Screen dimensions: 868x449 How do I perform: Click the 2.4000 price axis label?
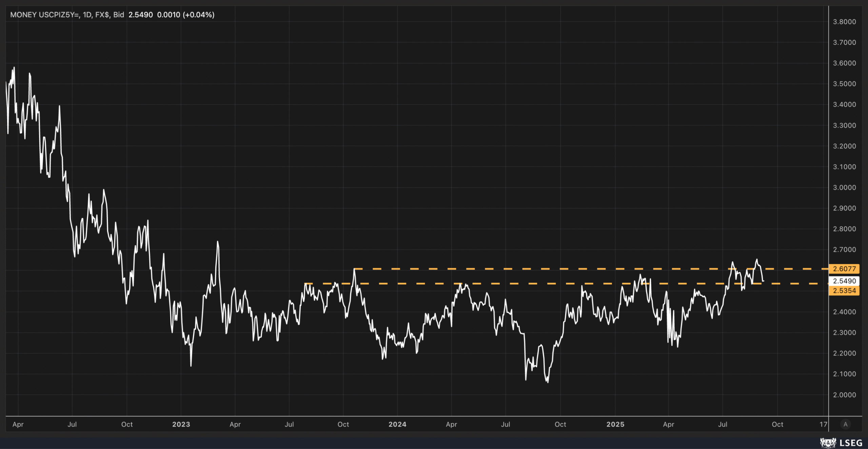(844, 312)
